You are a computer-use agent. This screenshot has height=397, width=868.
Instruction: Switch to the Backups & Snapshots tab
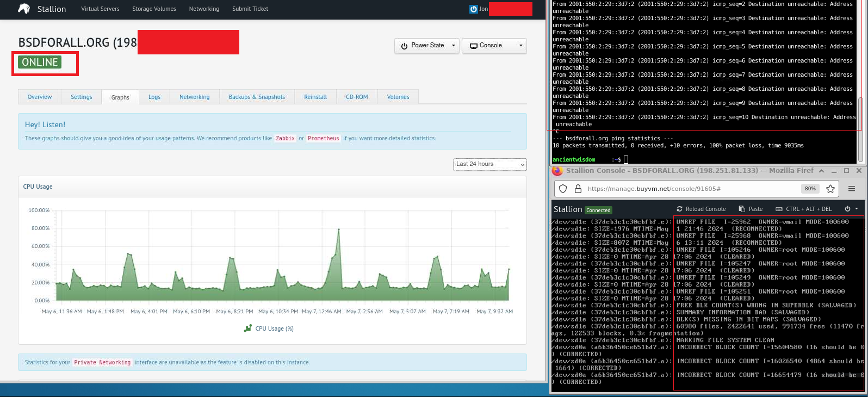pos(257,97)
